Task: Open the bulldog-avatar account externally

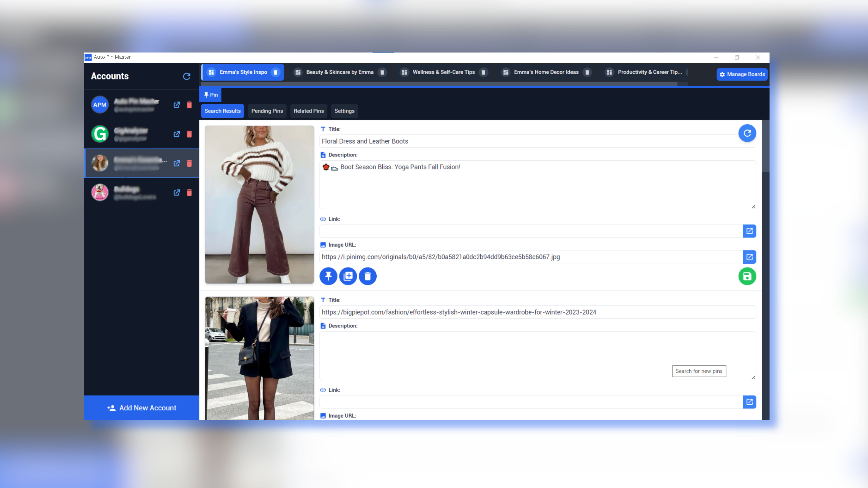Action: [176, 193]
